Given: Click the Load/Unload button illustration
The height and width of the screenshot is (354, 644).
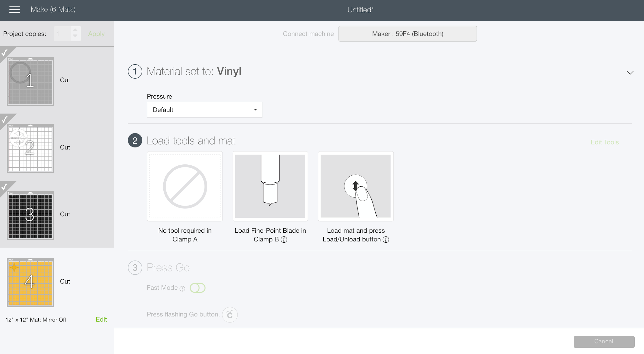Looking at the screenshot, I should [356, 186].
